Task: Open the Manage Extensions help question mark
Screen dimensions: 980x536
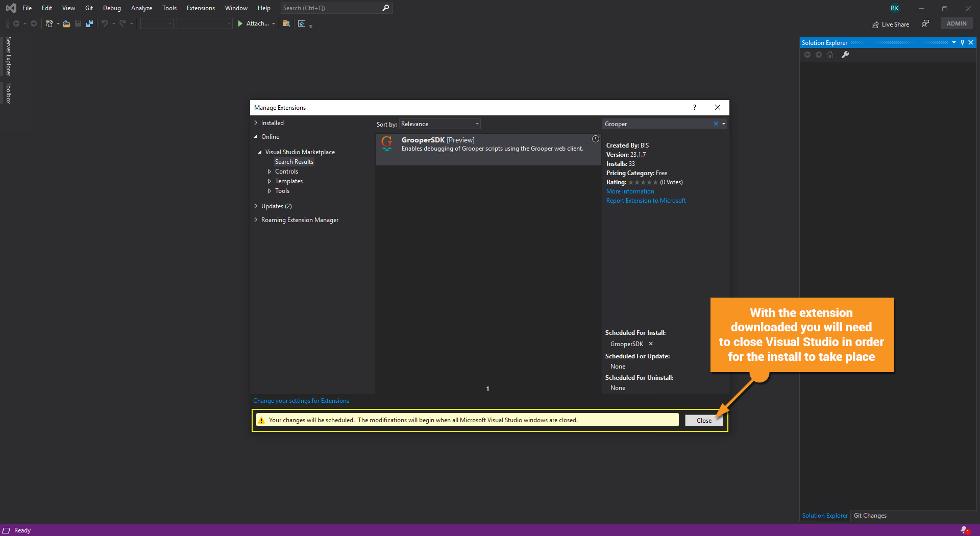Action: 694,107
